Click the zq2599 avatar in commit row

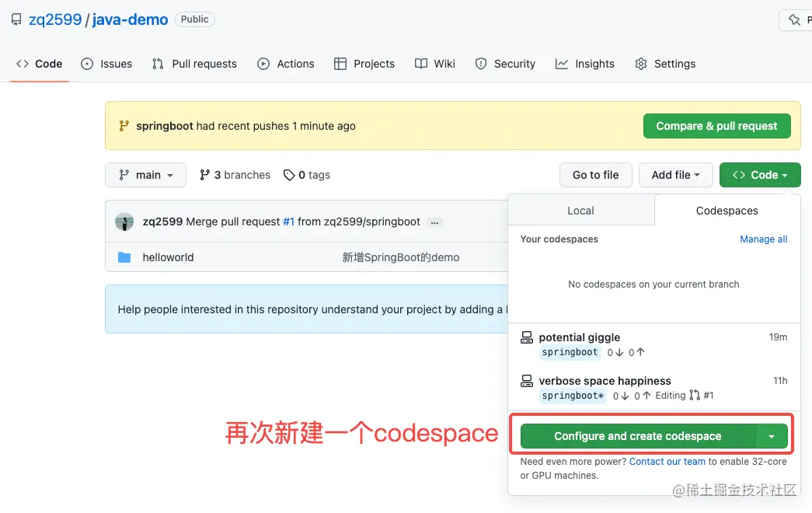[x=124, y=222]
